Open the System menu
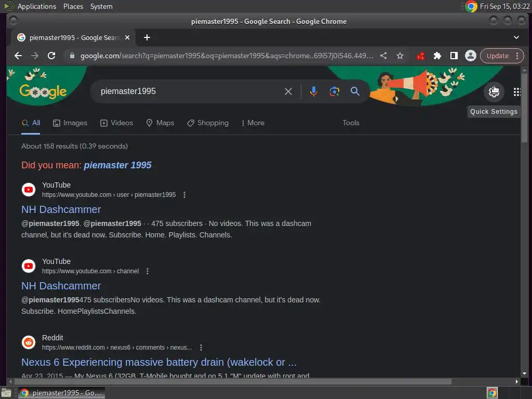 (x=101, y=6)
